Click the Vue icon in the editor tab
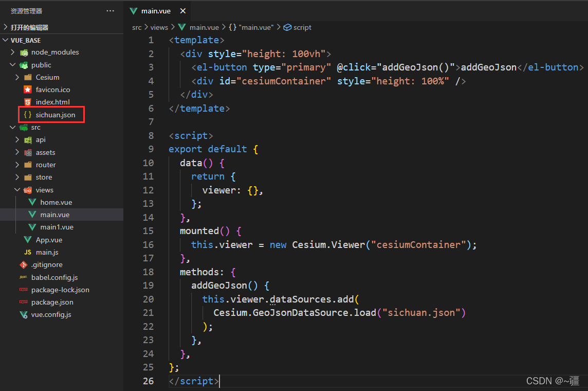Viewport: 588px width, 391px height. (x=134, y=11)
